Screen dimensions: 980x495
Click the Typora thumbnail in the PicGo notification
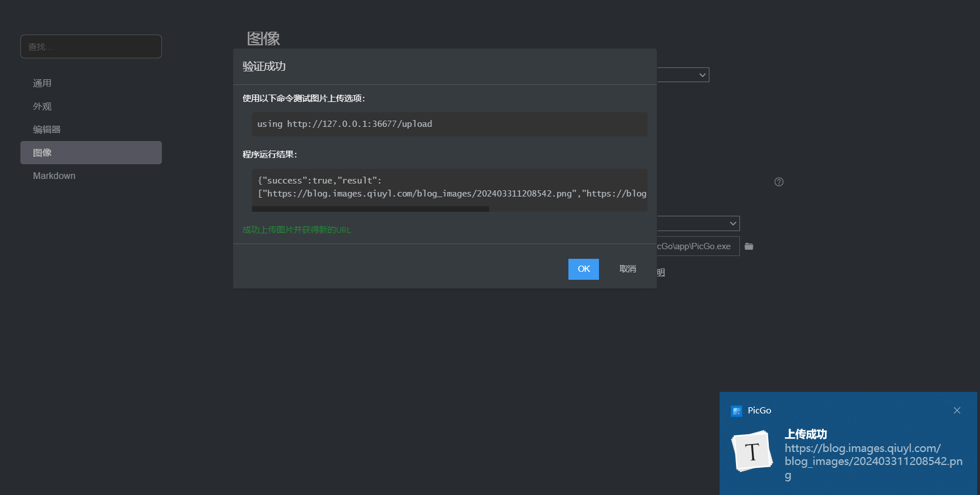tap(752, 451)
